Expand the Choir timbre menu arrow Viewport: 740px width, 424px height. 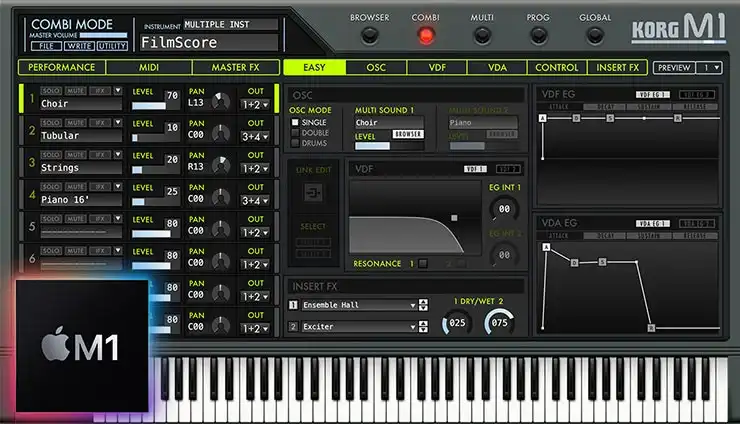pyautogui.click(x=118, y=91)
